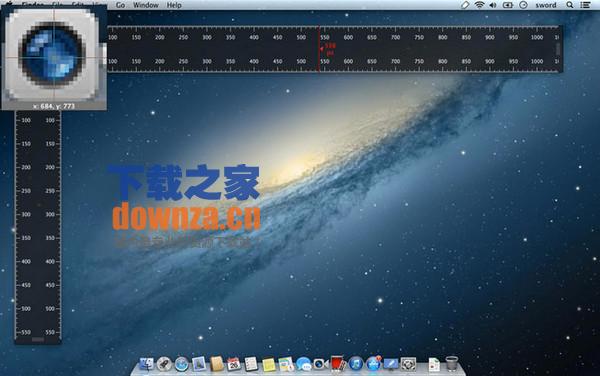The image size is (600, 376).
Task: Open Mail stamp icon in Dock
Action: click(199, 364)
